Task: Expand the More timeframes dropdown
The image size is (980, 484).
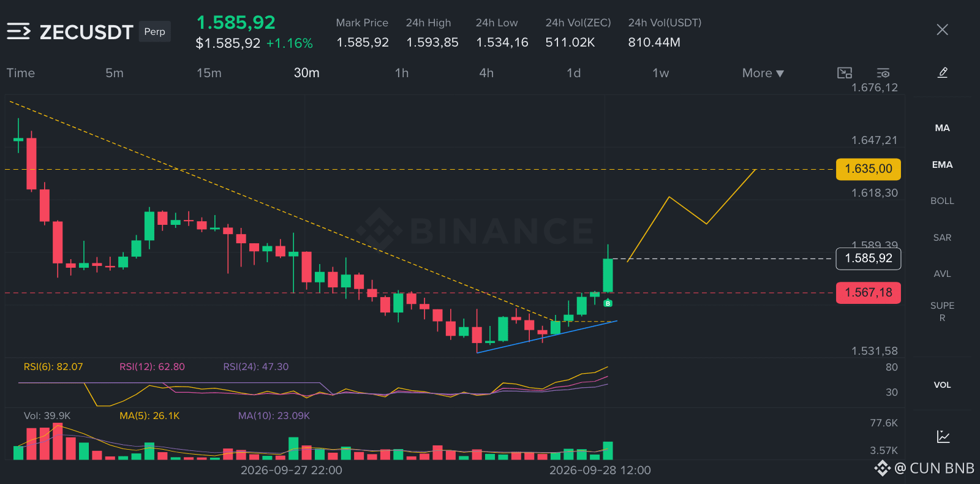Action: (x=763, y=73)
